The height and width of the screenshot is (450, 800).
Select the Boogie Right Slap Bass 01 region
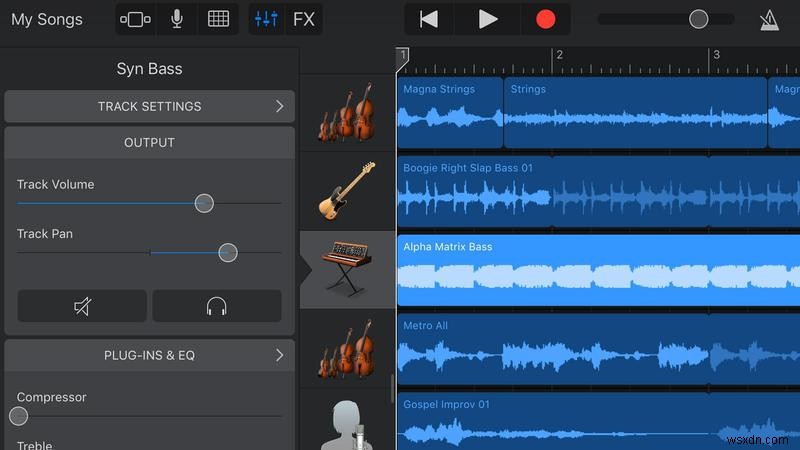coord(598,191)
